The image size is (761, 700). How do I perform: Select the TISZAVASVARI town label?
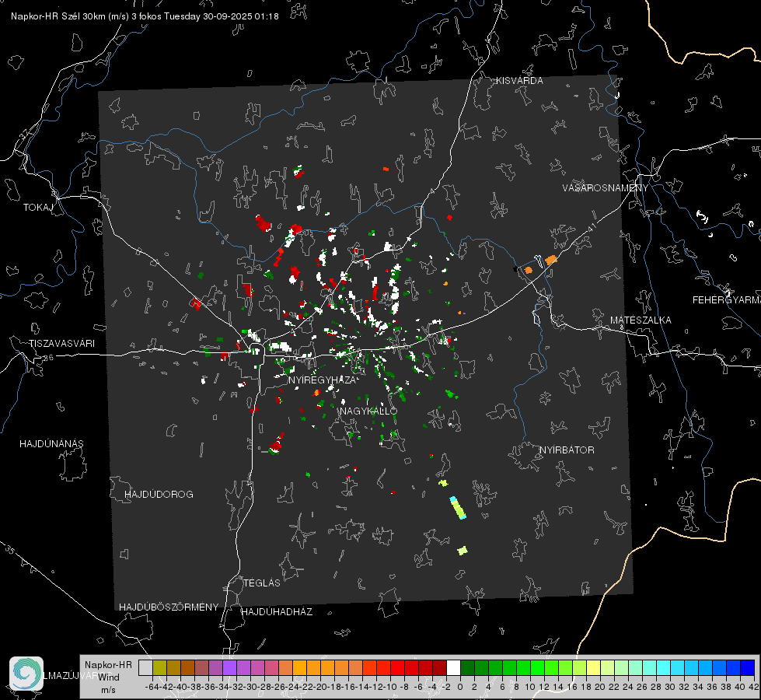tap(61, 343)
